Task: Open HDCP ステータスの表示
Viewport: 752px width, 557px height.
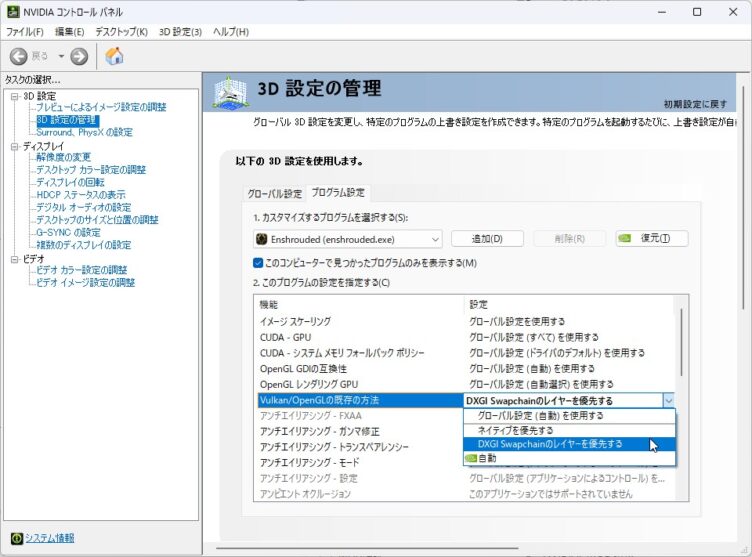Action: coord(81,195)
